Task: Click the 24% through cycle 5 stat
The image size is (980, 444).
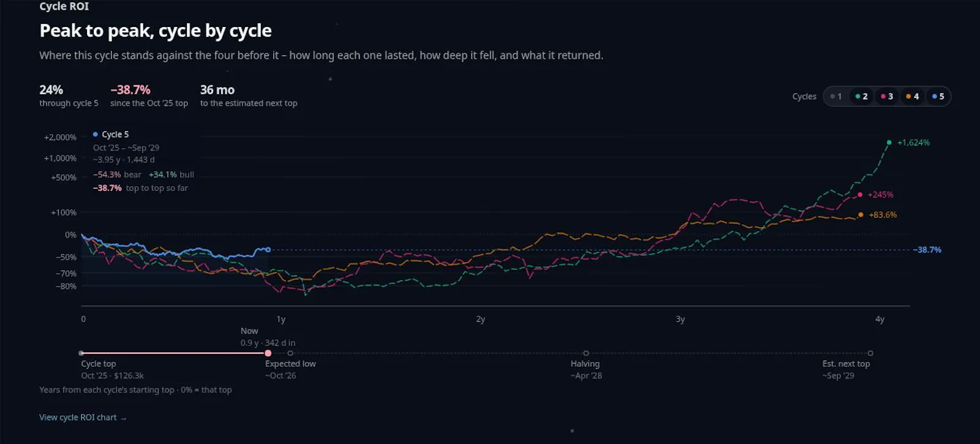Action: [69, 96]
